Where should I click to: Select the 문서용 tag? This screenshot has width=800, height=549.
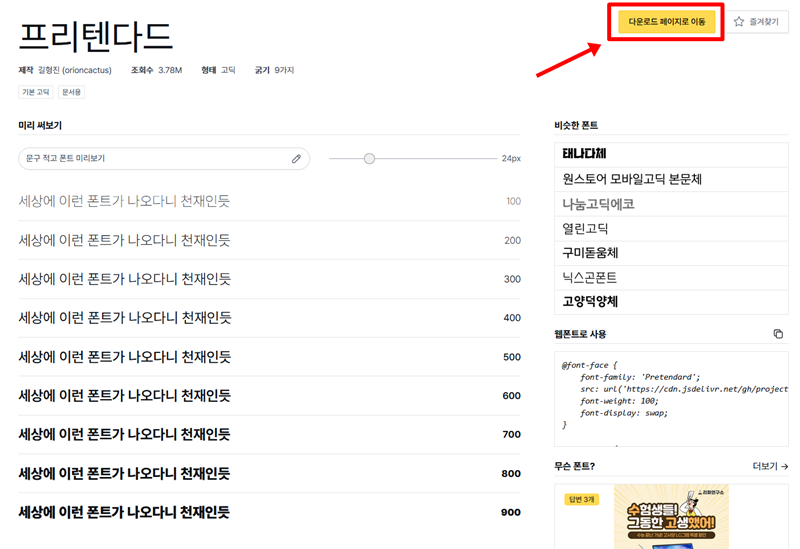coord(71,92)
